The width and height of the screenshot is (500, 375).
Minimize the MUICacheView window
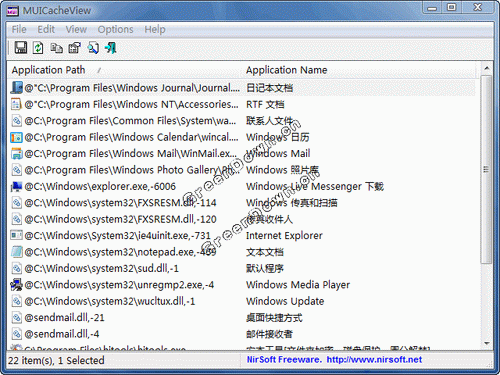(x=432, y=7)
